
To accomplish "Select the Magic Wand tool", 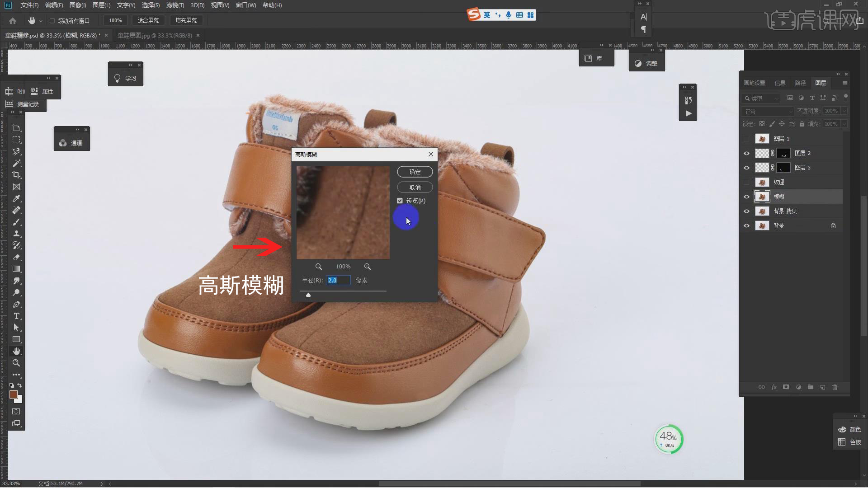I will (16, 163).
